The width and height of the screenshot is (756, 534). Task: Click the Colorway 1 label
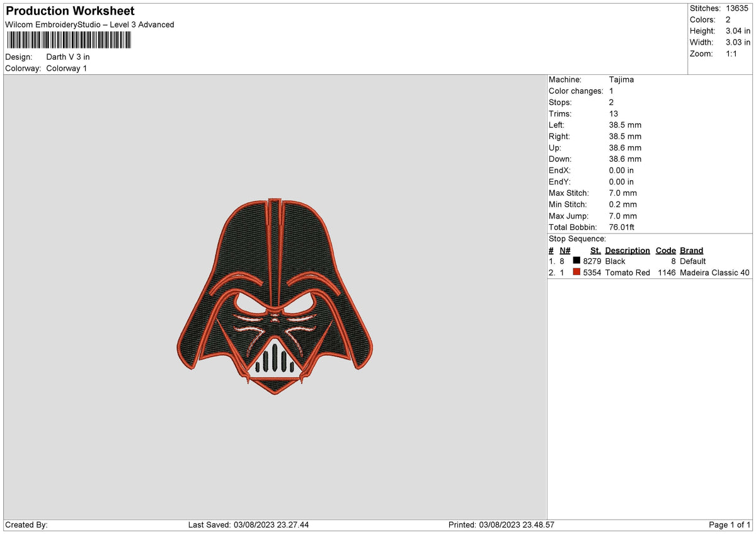click(67, 68)
